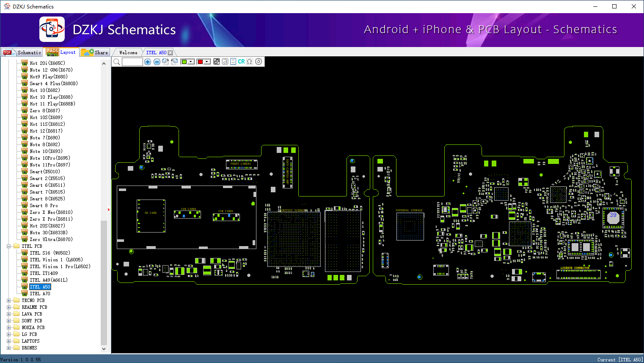Click the search input field in toolbar
This screenshot has height=363, width=644.
click(132, 62)
